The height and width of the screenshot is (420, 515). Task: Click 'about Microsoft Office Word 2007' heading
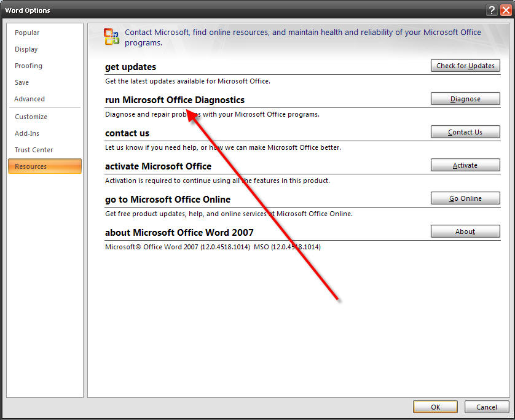tap(179, 233)
